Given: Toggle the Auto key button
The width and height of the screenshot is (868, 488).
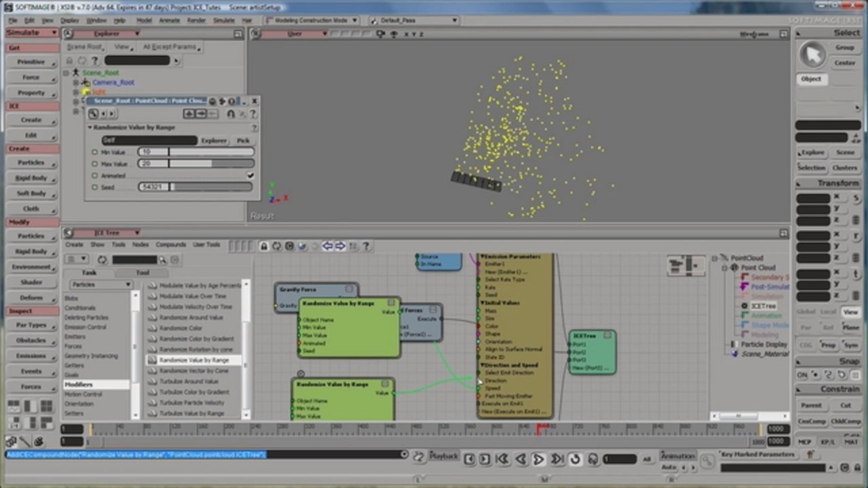Looking at the screenshot, I should [669, 467].
